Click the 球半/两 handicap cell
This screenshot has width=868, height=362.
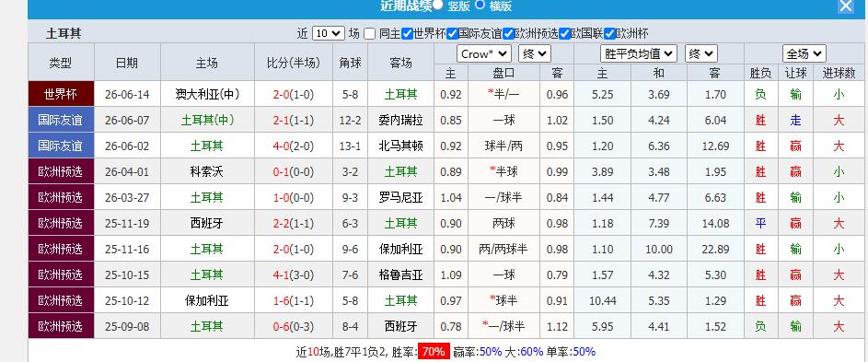point(503,146)
